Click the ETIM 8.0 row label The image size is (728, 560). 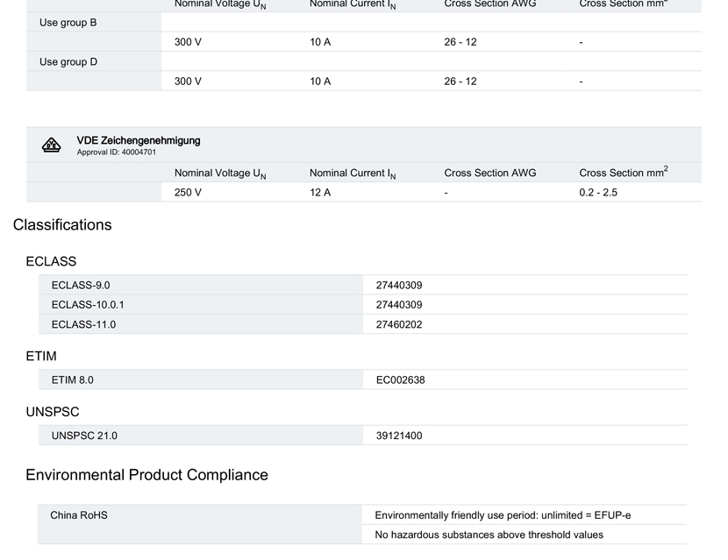[72, 380]
